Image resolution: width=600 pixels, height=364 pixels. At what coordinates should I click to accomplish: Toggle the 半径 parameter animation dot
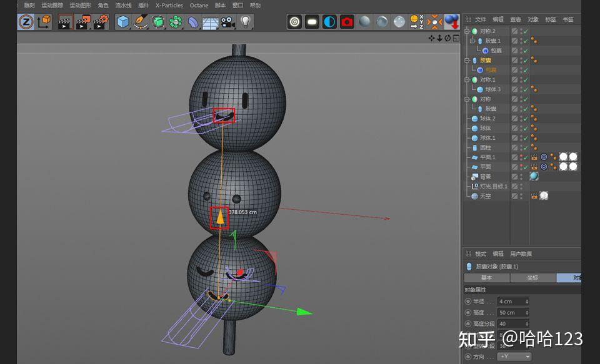coord(468,302)
